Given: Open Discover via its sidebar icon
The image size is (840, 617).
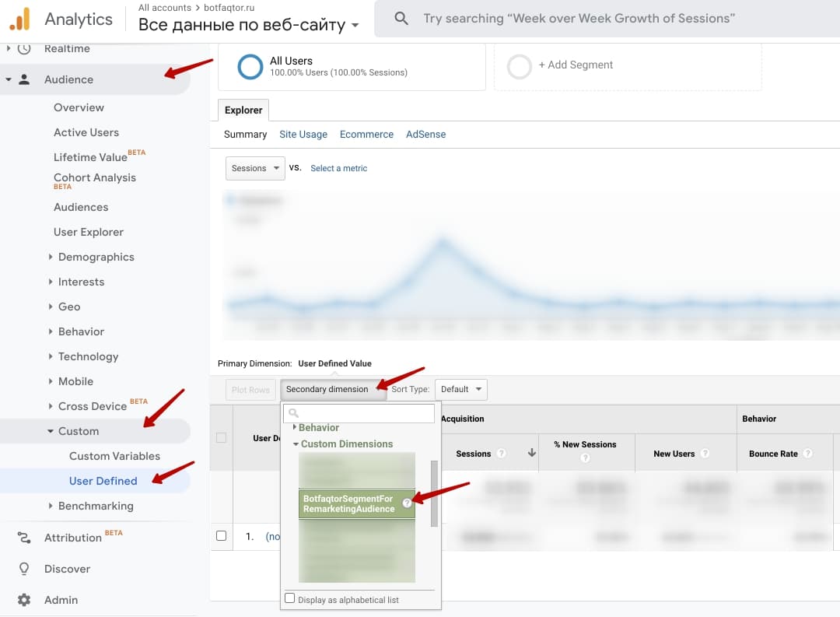Looking at the screenshot, I should click(23, 569).
